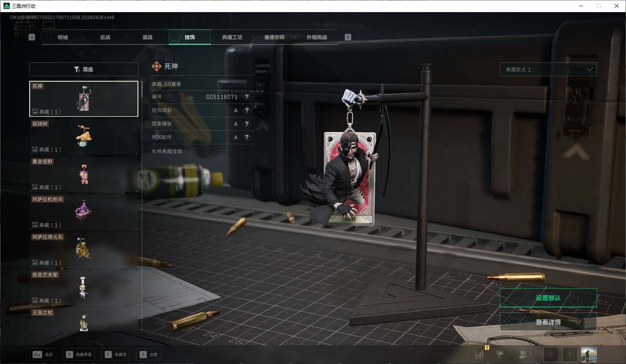The height and width of the screenshot is (364, 626).
Task: Click the 设置默认 button
Action: coord(548,298)
